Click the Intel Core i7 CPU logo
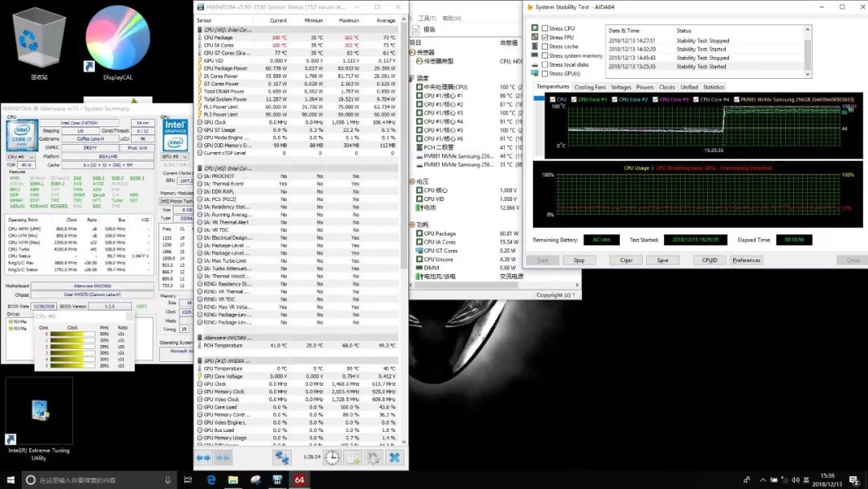Screen dimensions: 868x489 [22, 135]
